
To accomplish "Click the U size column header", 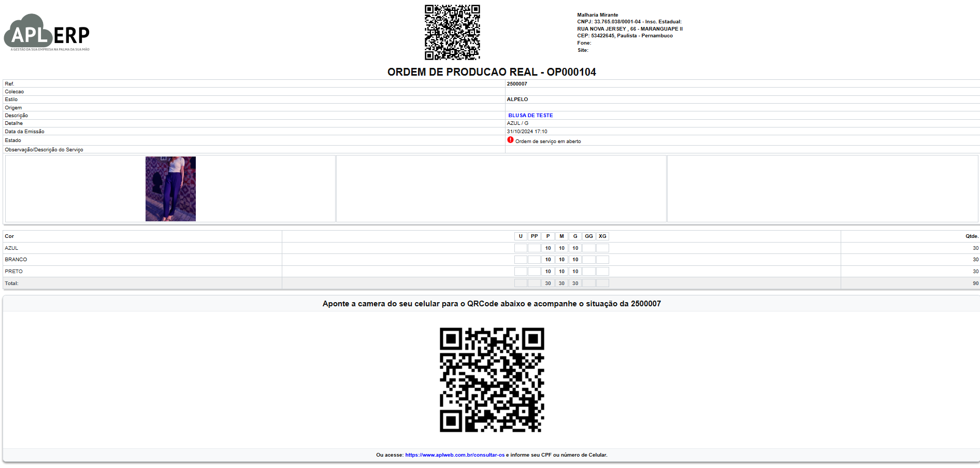I will (x=521, y=236).
